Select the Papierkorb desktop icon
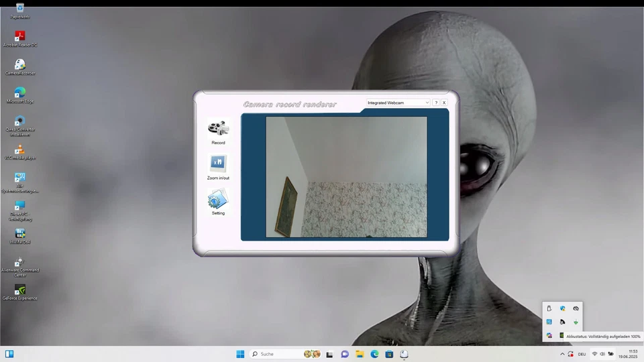644x362 pixels. 20,8
